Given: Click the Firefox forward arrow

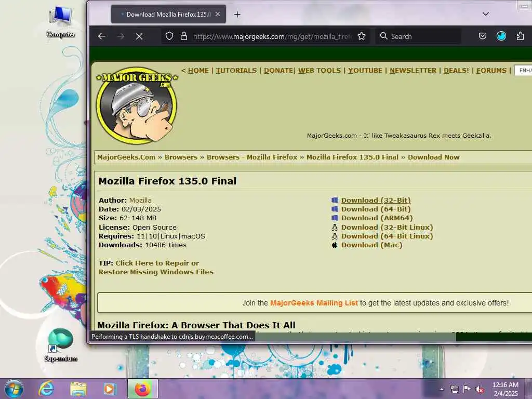Looking at the screenshot, I should (121, 36).
